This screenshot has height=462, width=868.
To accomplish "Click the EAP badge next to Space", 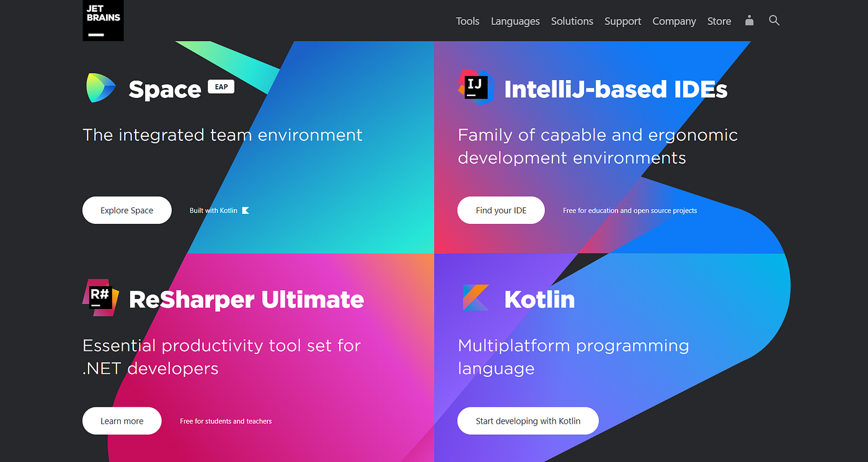I will coord(221,87).
